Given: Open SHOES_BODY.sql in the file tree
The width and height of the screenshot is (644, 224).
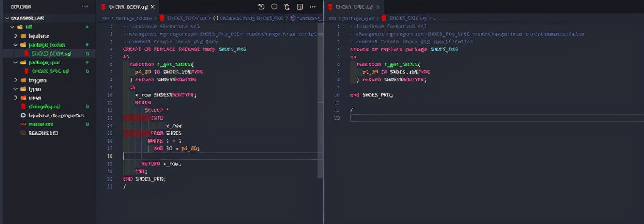Looking at the screenshot, I should pyautogui.click(x=48, y=54).
